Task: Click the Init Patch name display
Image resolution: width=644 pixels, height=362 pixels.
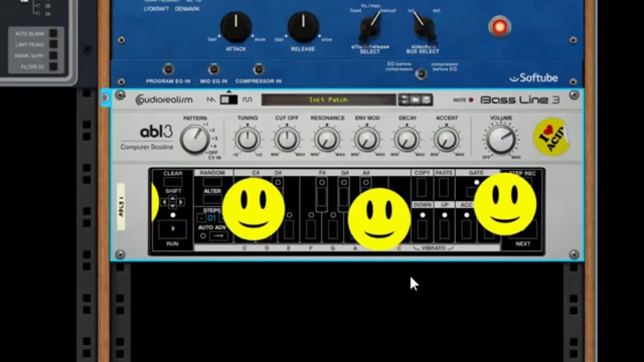Action: [x=329, y=100]
